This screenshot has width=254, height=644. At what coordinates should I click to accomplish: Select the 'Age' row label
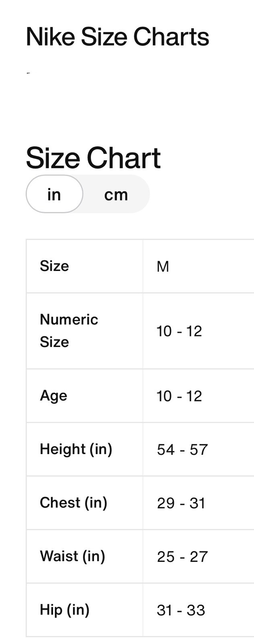53,396
